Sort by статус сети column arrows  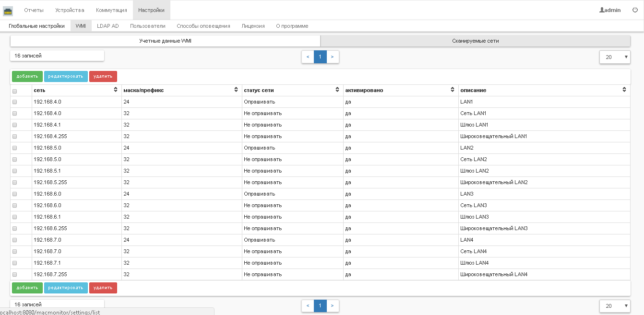337,90
